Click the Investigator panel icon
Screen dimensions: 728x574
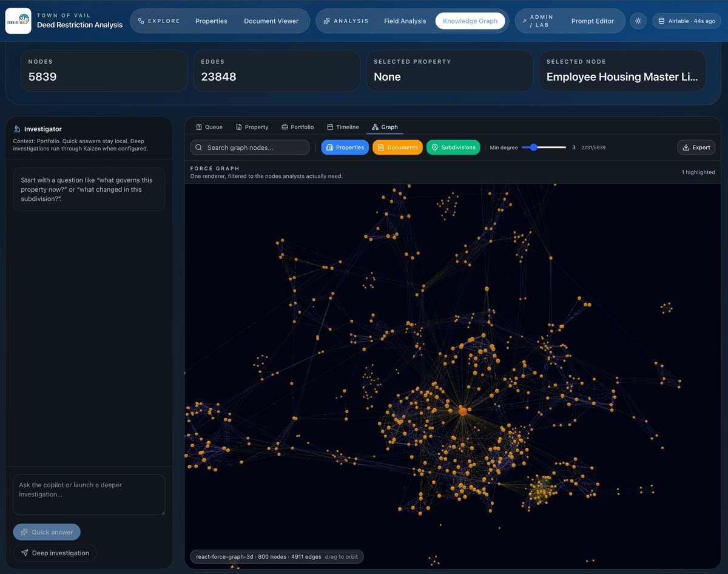click(x=17, y=129)
